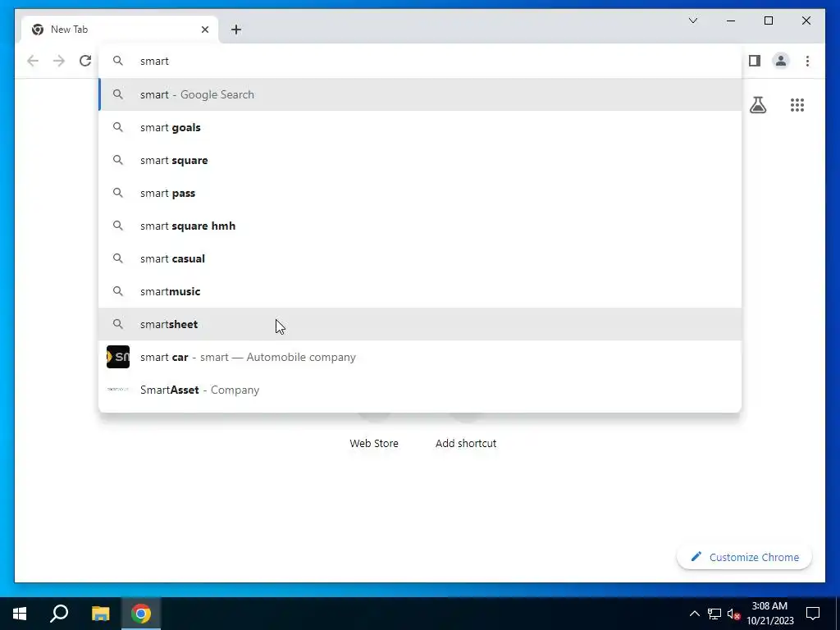The image size is (840, 630).
Task: Choose 'smart - Google Search' suggestion
Action: [x=420, y=94]
